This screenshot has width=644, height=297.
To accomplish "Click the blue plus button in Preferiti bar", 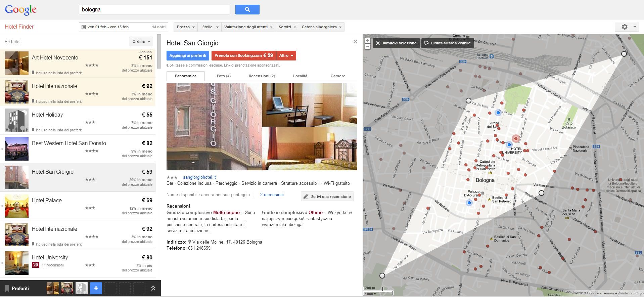I will coord(96,288).
